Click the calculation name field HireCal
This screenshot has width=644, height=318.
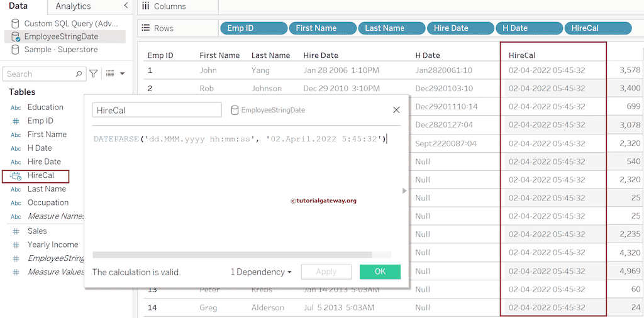(x=157, y=110)
